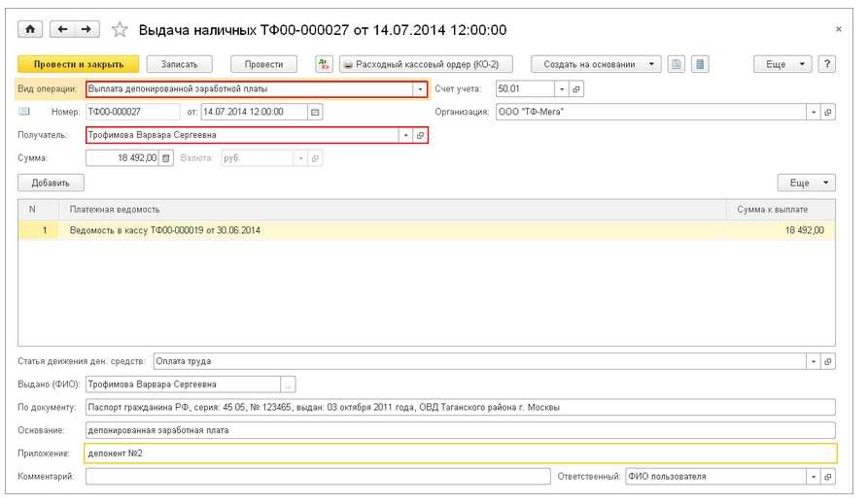Viewport: 868px width, 504px height.
Task: Open Организация dropdown list
Action: click(x=813, y=112)
